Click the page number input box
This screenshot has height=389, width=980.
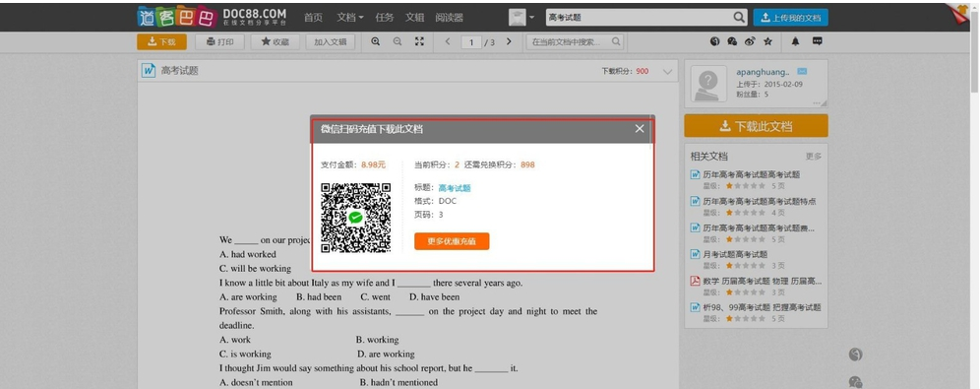(471, 42)
